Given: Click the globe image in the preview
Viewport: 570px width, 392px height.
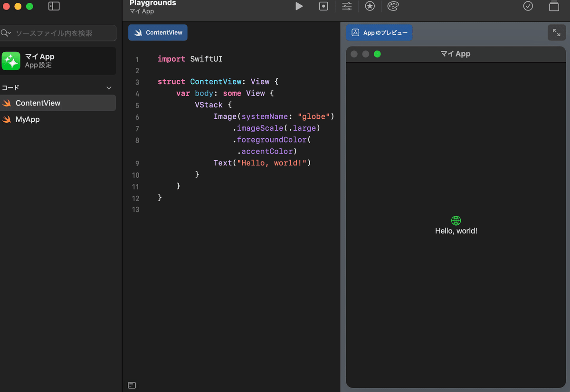Looking at the screenshot, I should [x=456, y=220].
